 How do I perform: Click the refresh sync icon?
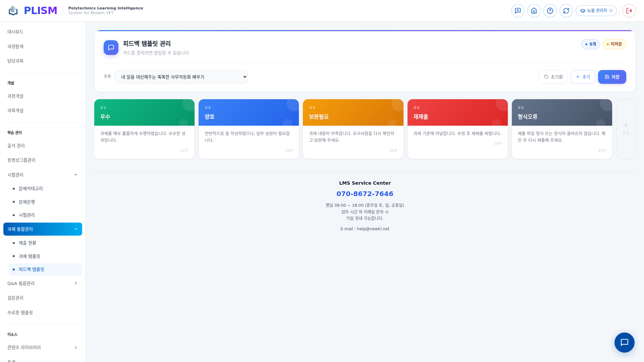[x=566, y=11]
